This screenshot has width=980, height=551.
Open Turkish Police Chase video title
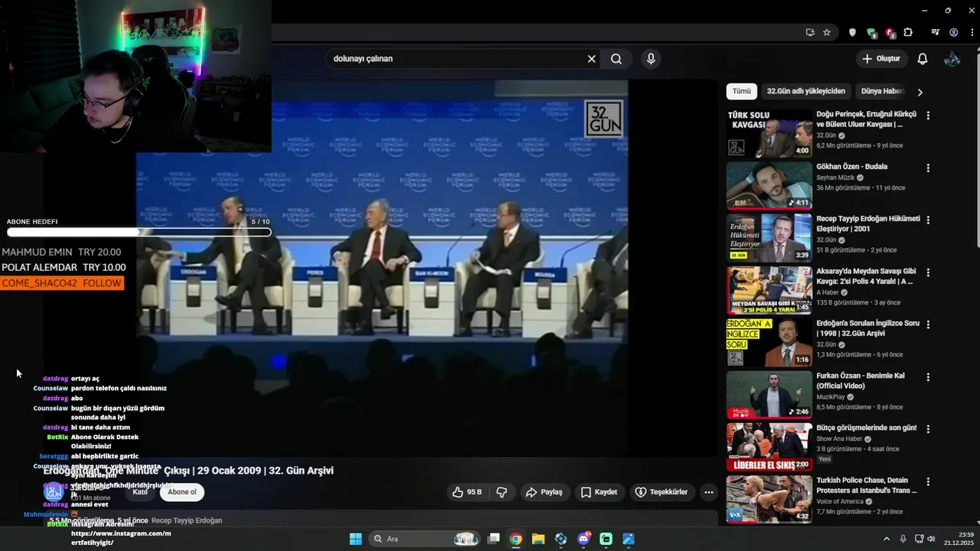pyautogui.click(x=866, y=485)
